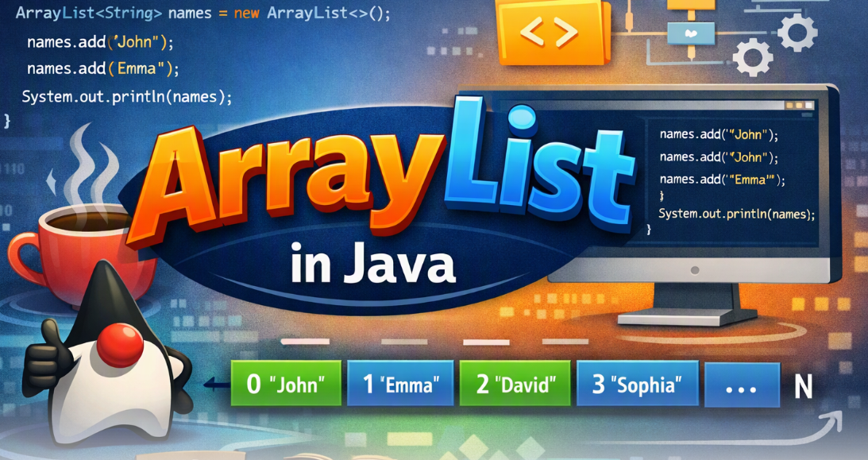Select the green cell 0 "John"
The image size is (868, 460).
point(286,384)
